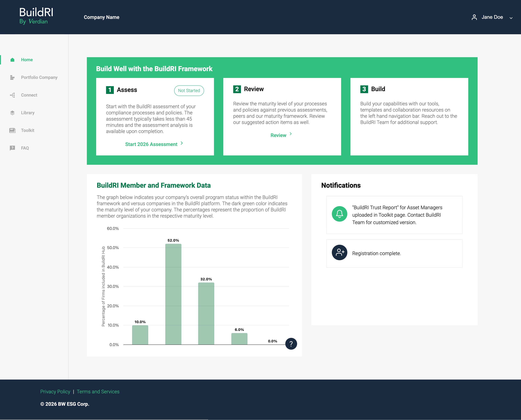Open the help question mark button

click(291, 344)
